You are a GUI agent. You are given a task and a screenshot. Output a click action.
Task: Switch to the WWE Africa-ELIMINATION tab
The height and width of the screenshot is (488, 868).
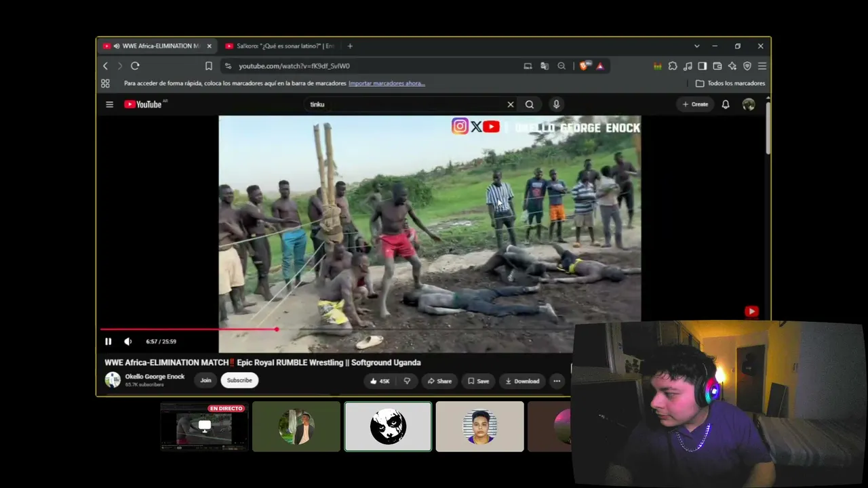click(157, 46)
